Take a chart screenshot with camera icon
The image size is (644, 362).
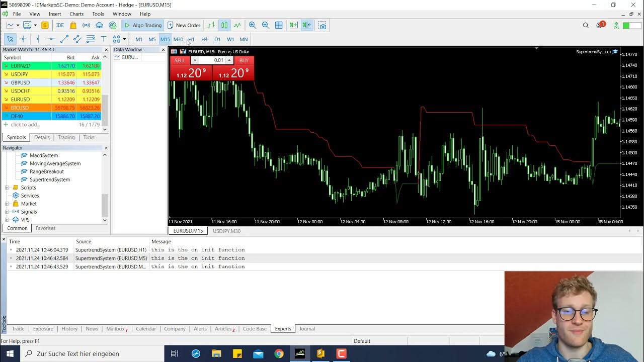click(x=323, y=25)
